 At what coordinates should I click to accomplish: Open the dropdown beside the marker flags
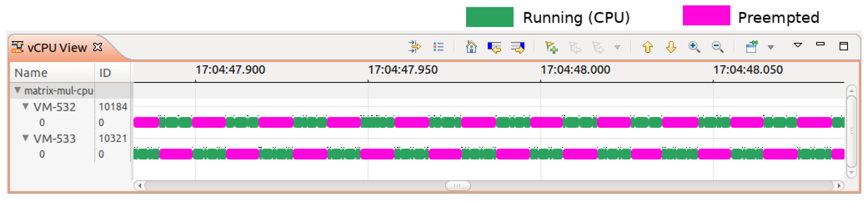coord(617,48)
